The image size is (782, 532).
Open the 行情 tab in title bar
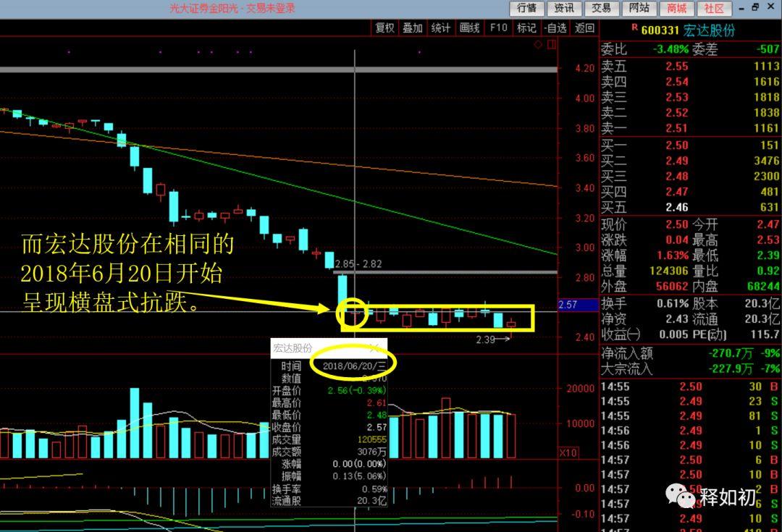[x=526, y=8]
